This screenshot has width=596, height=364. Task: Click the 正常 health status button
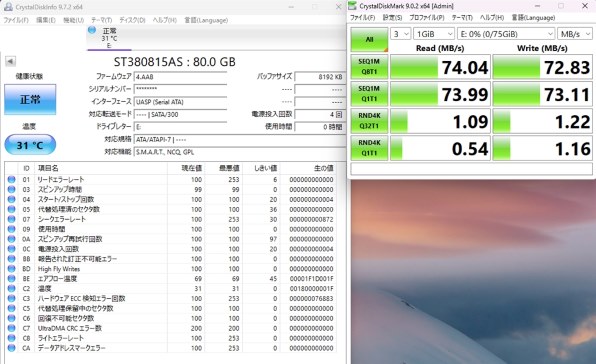coord(30,100)
